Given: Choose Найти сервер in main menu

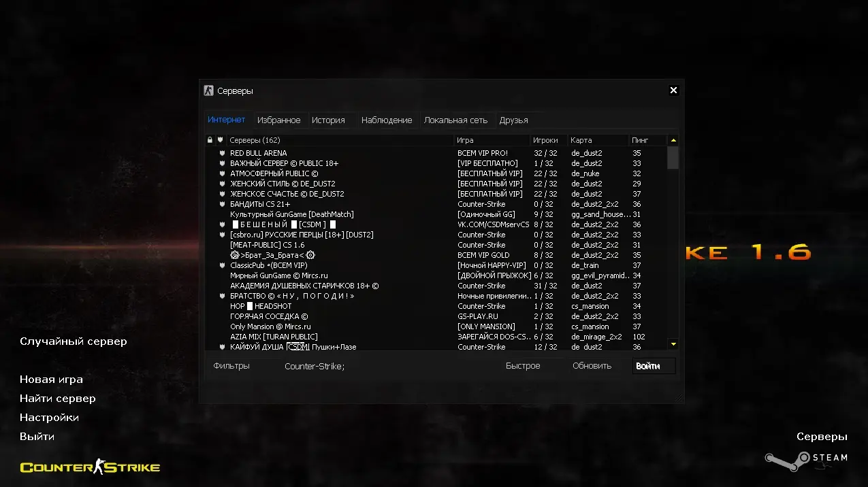Looking at the screenshot, I should [57, 399].
